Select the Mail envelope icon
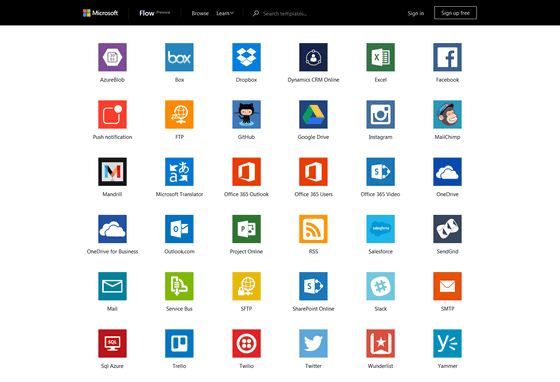Viewport: 560px width, 382px height. [112, 286]
